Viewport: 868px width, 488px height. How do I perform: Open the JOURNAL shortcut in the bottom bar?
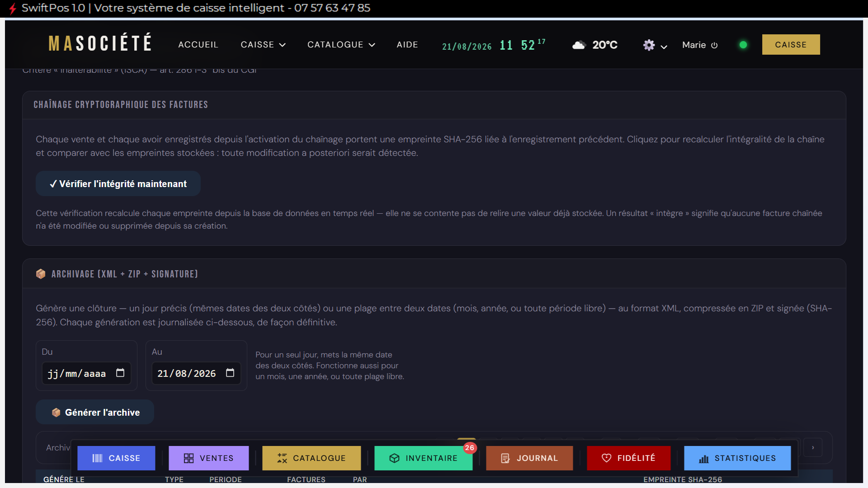point(529,458)
